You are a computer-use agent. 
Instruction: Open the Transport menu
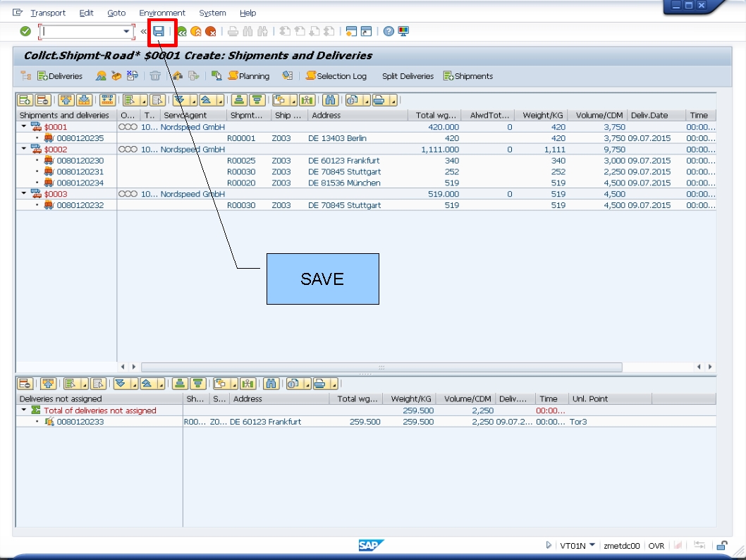click(49, 12)
